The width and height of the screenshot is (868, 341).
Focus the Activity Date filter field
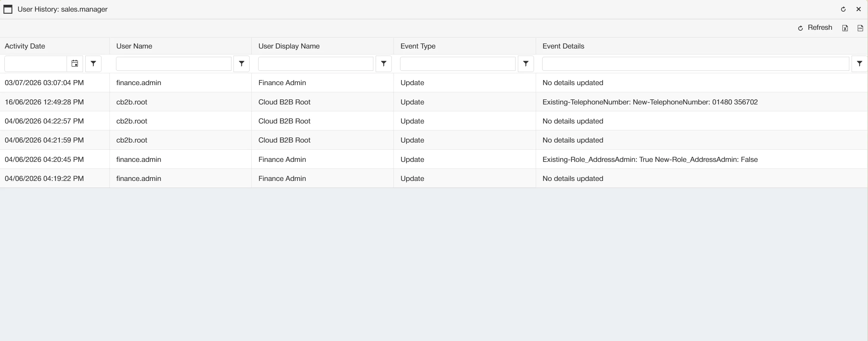(36, 64)
